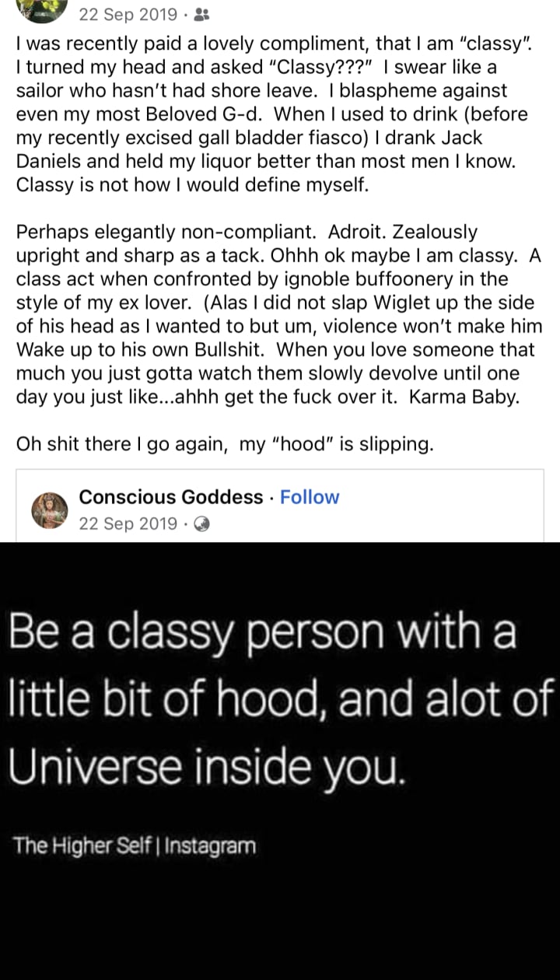
Task: Open the shared post's 22 Sep 2019 timestamp
Action: (x=128, y=523)
